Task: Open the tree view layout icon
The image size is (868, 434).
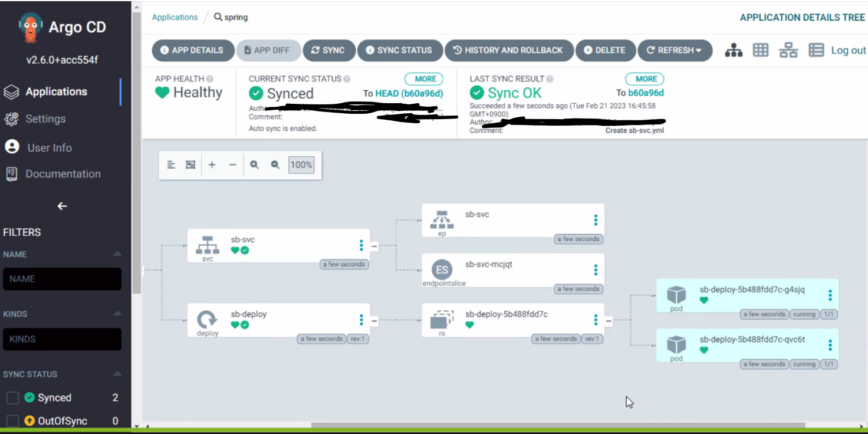Action: pyautogui.click(x=734, y=51)
